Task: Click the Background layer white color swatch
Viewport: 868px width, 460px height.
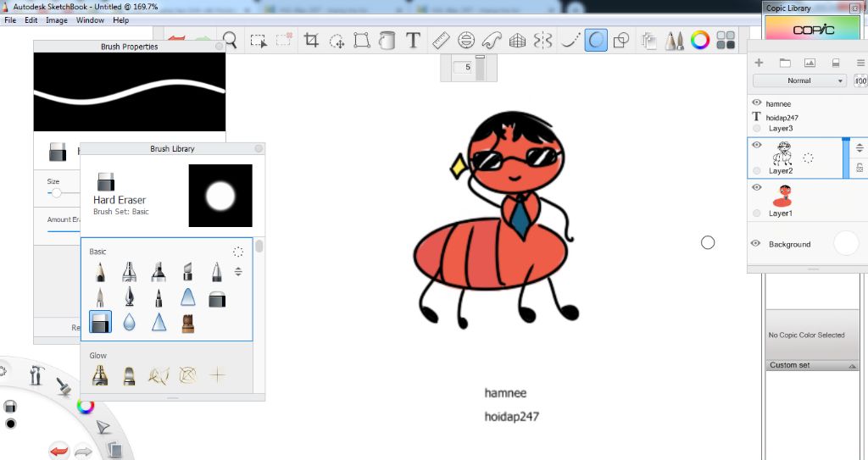Action: coord(845,244)
